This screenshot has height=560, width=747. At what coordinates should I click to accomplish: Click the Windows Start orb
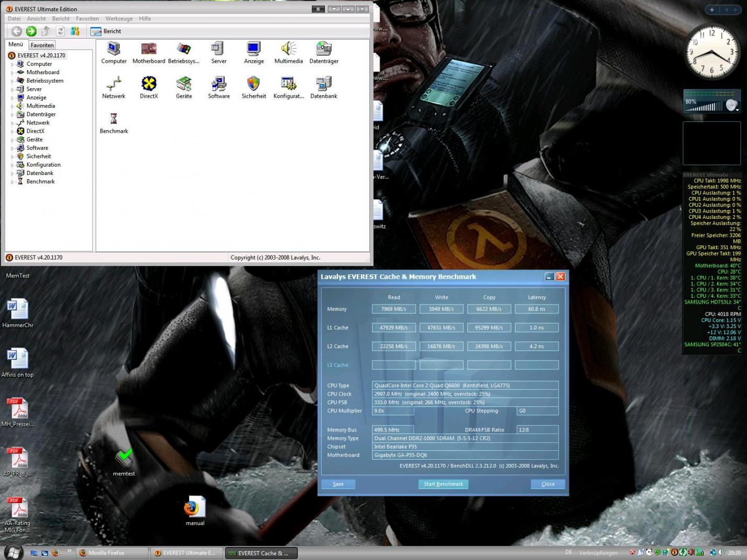pyautogui.click(x=13, y=552)
